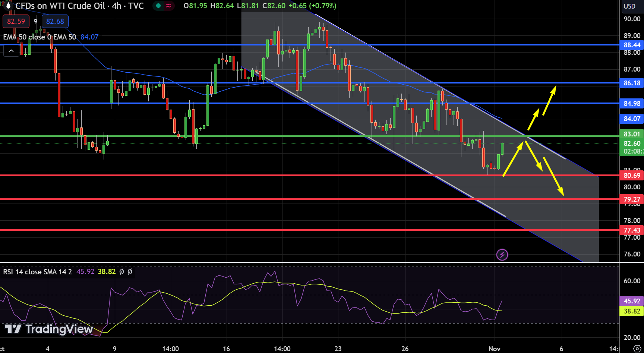Click the purple lightning flash icon
This screenshot has width=644, height=353.
point(502,255)
